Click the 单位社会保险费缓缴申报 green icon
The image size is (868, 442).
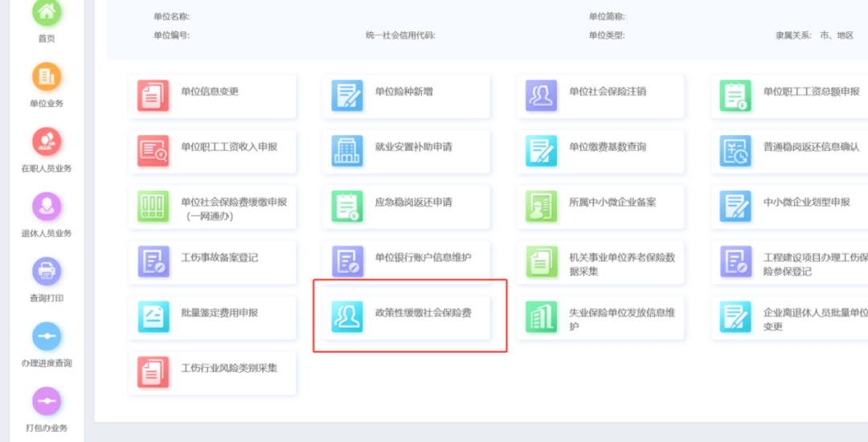154,207
